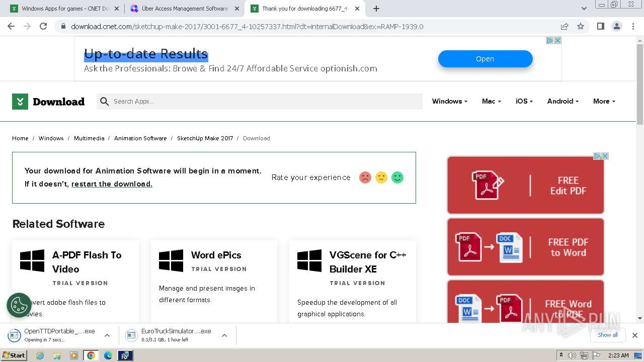Click the Word ePics Windows icon

click(171, 261)
